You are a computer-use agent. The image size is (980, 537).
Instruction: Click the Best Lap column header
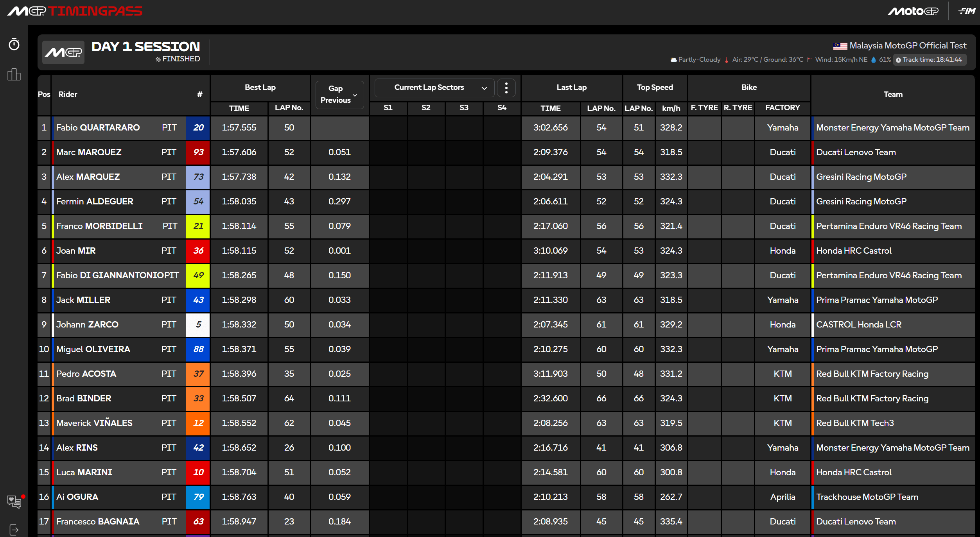click(260, 88)
